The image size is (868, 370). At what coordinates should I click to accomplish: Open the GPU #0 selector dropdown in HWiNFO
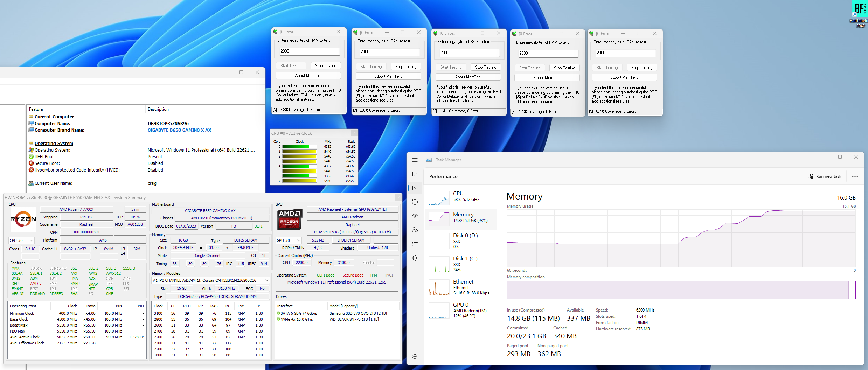[289, 240]
